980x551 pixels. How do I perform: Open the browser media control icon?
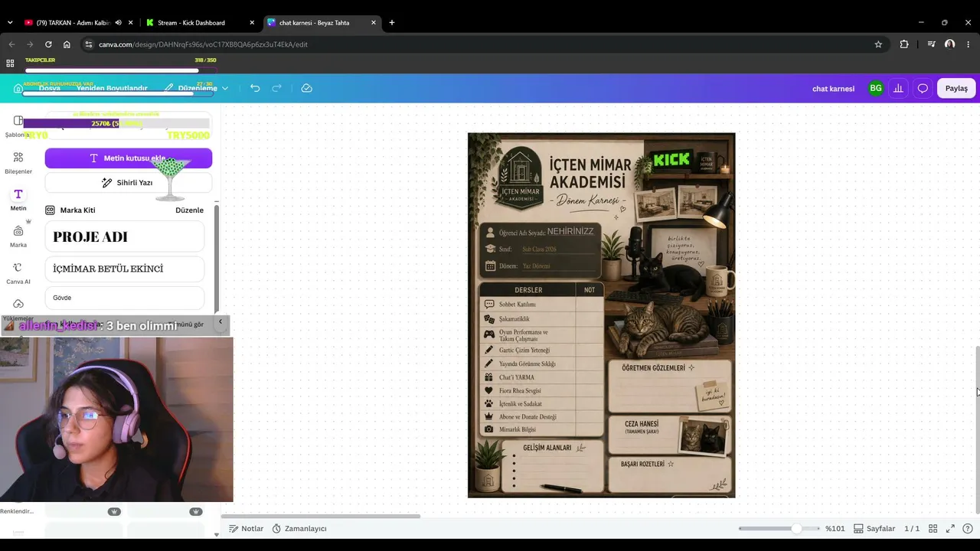coord(931,44)
